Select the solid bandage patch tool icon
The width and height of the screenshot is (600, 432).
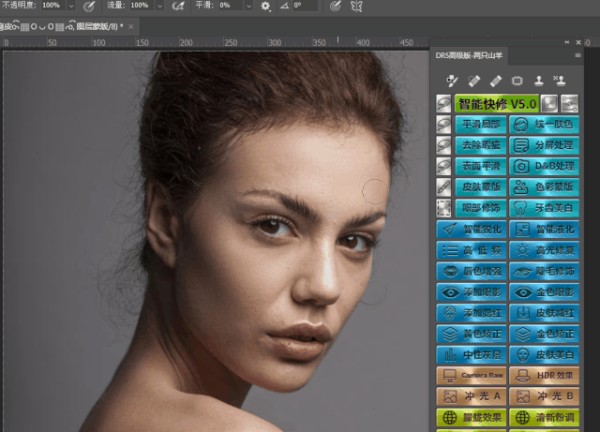(x=496, y=81)
